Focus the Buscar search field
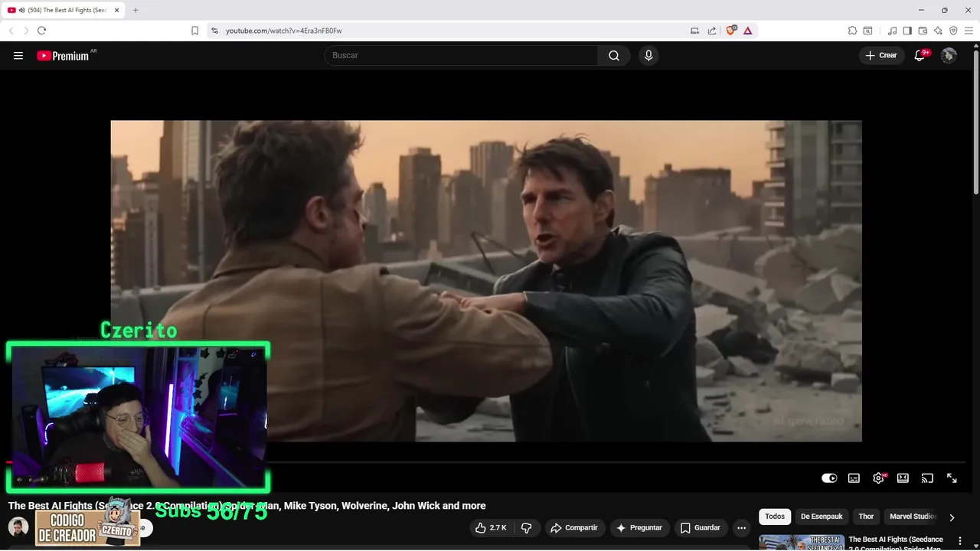The image size is (980, 551). click(x=461, y=55)
